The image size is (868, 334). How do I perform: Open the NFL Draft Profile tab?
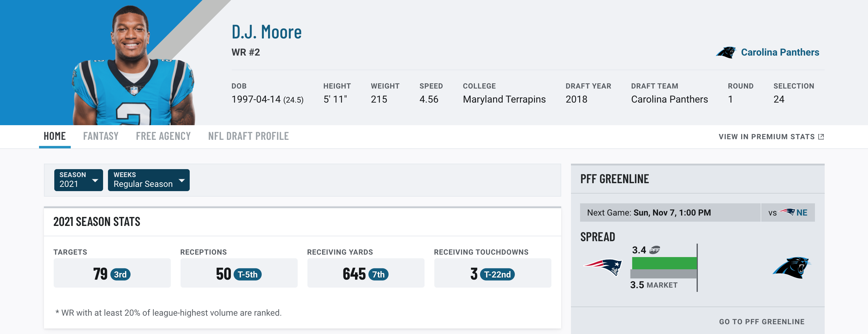click(248, 136)
